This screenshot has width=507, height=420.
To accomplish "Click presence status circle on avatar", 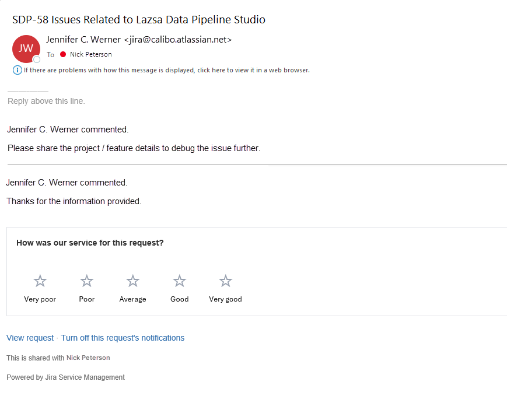I will [37, 60].
